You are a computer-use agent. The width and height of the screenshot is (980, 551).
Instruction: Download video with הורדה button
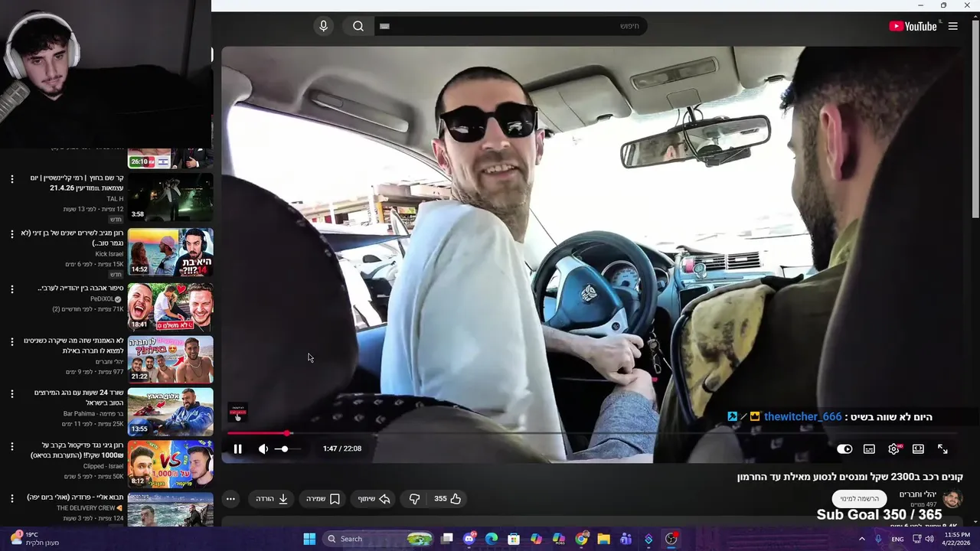coord(272,499)
